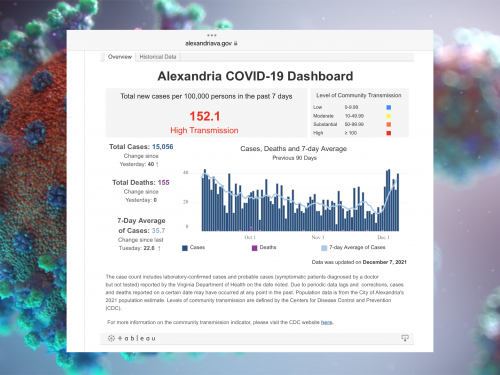Click 'Cases, Deaths and 7-day Average' chart title

[x=294, y=149]
